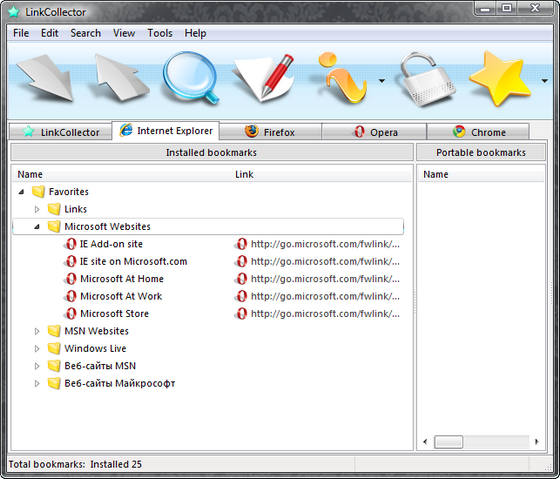Switch to the Chrome tab

478,132
